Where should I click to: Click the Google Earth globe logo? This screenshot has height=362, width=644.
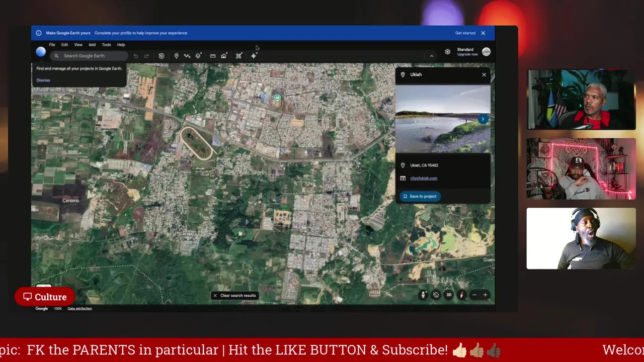41,51
